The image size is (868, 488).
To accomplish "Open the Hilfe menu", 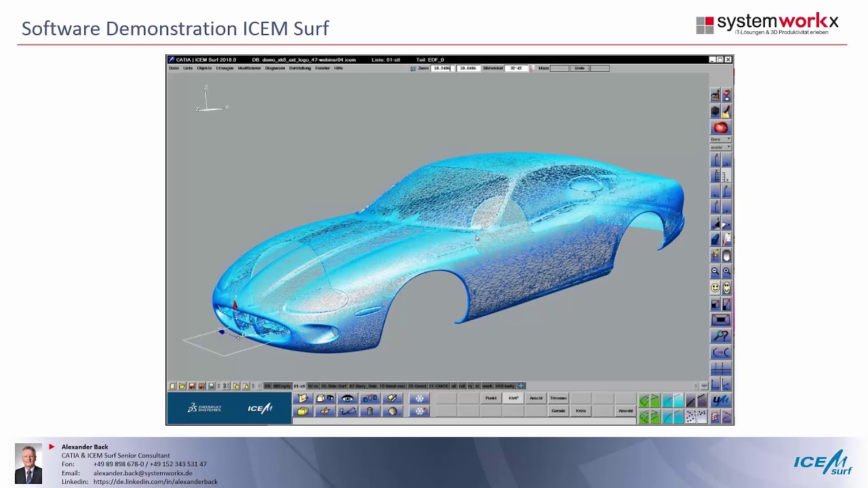I will click(x=338, y=68).
